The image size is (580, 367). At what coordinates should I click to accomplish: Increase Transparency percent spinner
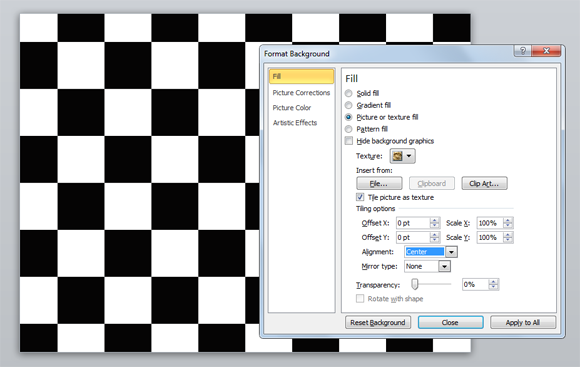[x=493, y=282]
